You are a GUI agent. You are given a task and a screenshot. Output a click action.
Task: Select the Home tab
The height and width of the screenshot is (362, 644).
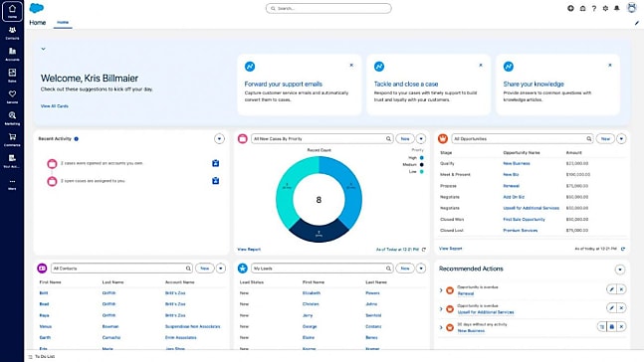tap(63, 23)
